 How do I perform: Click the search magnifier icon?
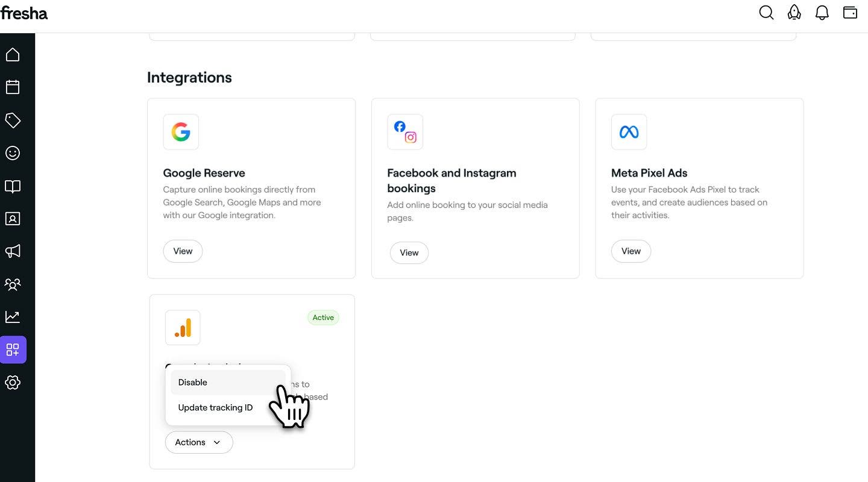pos(766,13)
